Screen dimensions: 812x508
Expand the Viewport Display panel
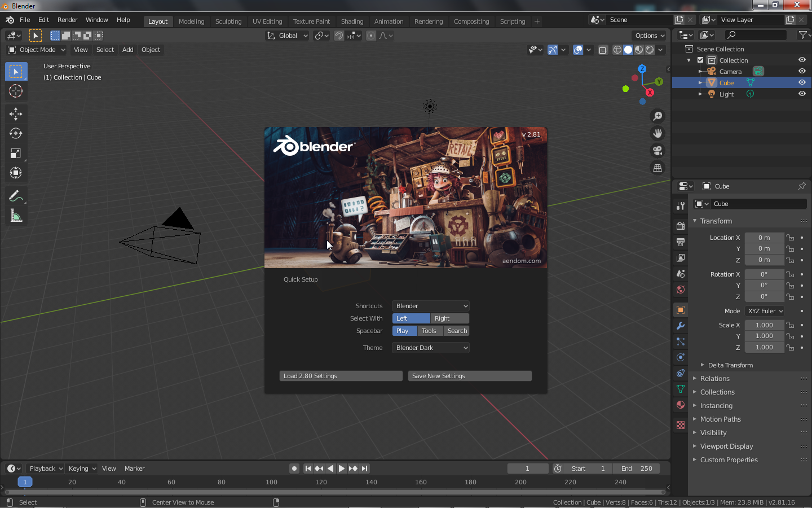click(727, 446)
